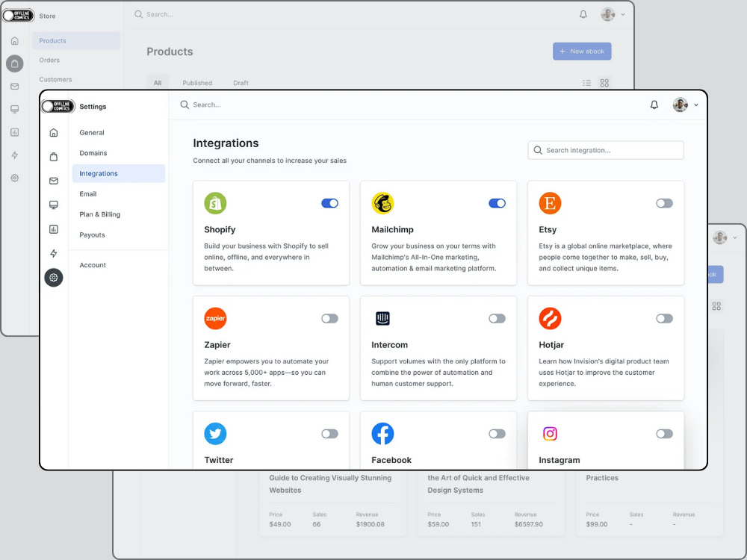747x560 pixels.
Task: Click active bag icon in Store window sidebar
Action: pos(15,63)
